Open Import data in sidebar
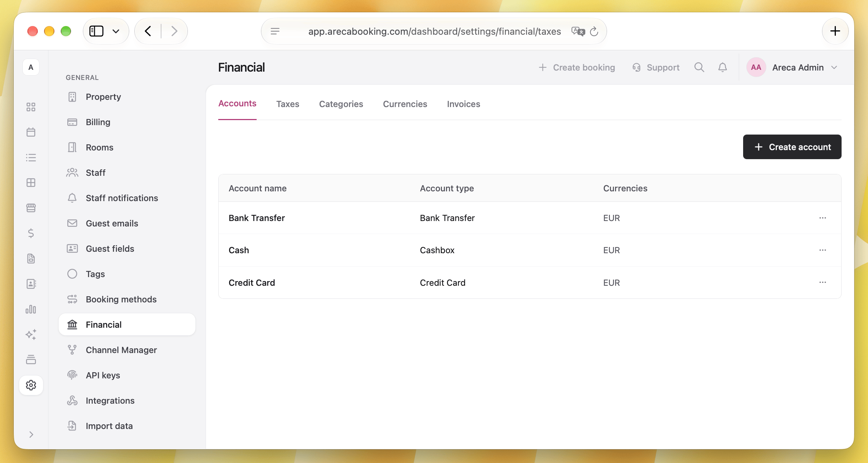 click(127, 426)
